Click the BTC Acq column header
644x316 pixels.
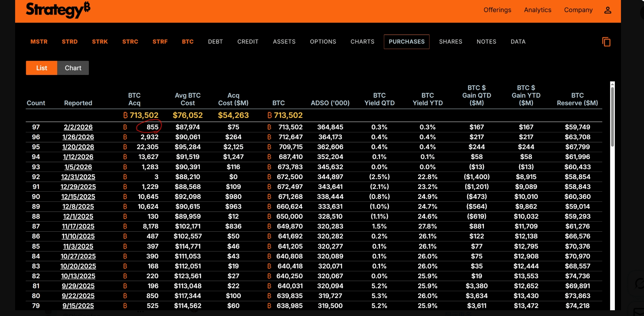tap(134, 99)
